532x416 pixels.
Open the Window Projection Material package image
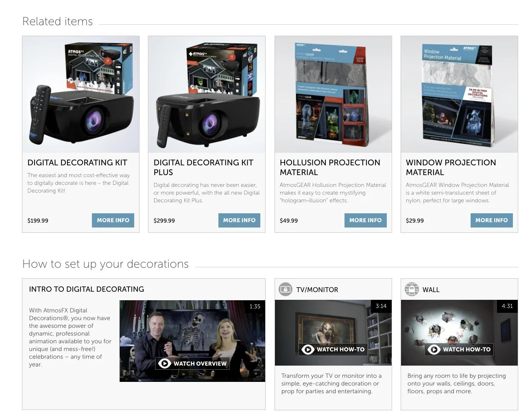459,94
